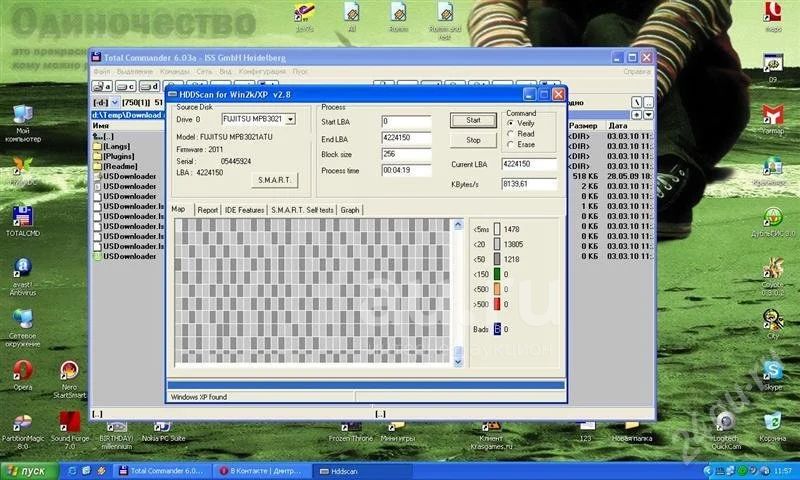This screenshot has width=800, height=480.
Task: Switch to В Контакте taskbar button
Action: coord(261,471)
